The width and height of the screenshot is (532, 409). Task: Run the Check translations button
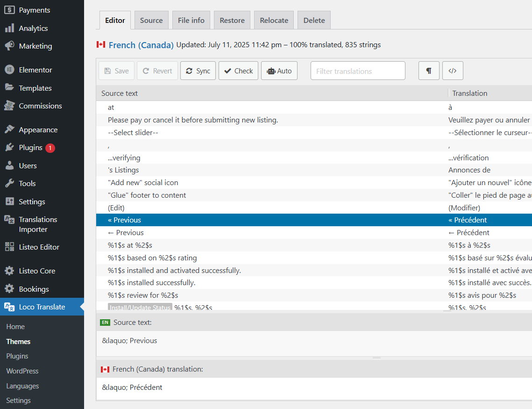coord(238,71)
